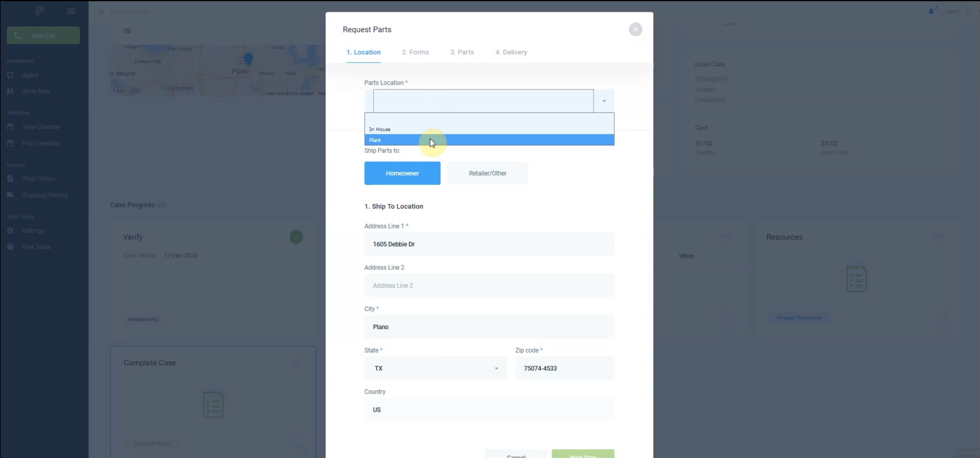Click the Shipping/Mailing truck icon
This screenshot has height=458, width=980.
pyautogui.click(x=10, y=195)
